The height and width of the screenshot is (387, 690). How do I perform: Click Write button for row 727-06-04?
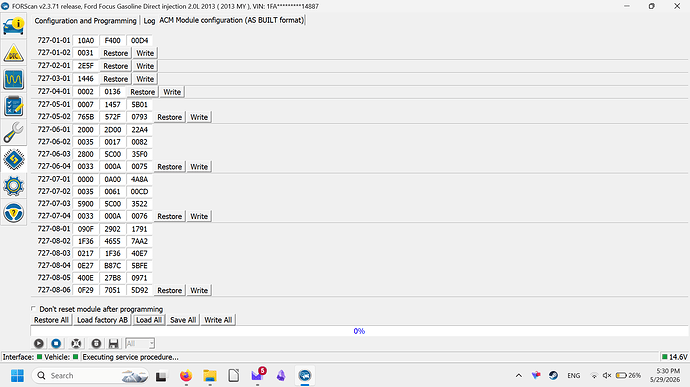click(199, 167)
